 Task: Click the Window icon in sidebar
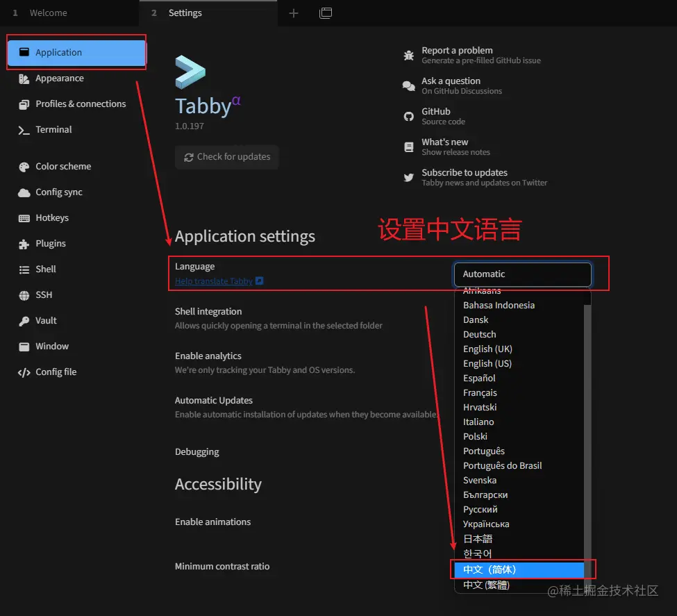24,347
